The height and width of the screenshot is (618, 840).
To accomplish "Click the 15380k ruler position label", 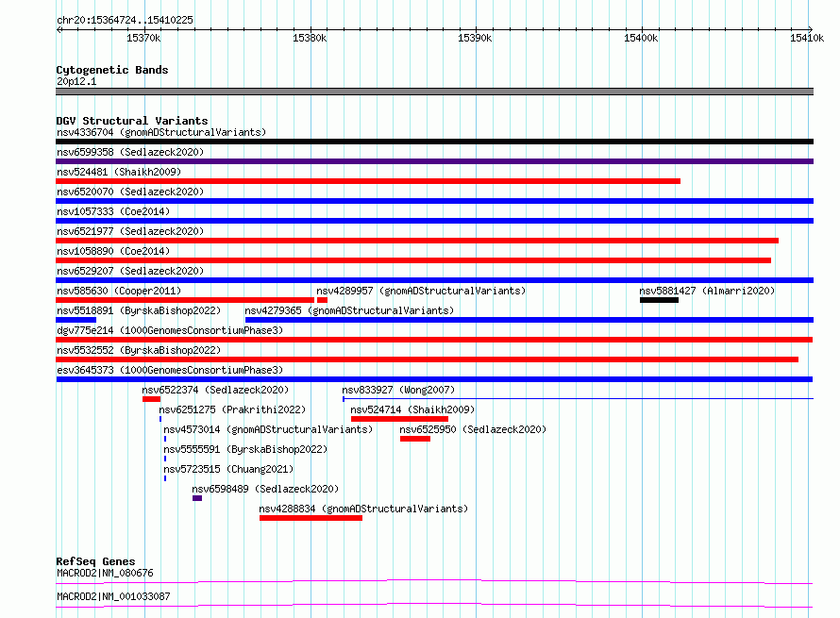I will click(x=310, y=38).
